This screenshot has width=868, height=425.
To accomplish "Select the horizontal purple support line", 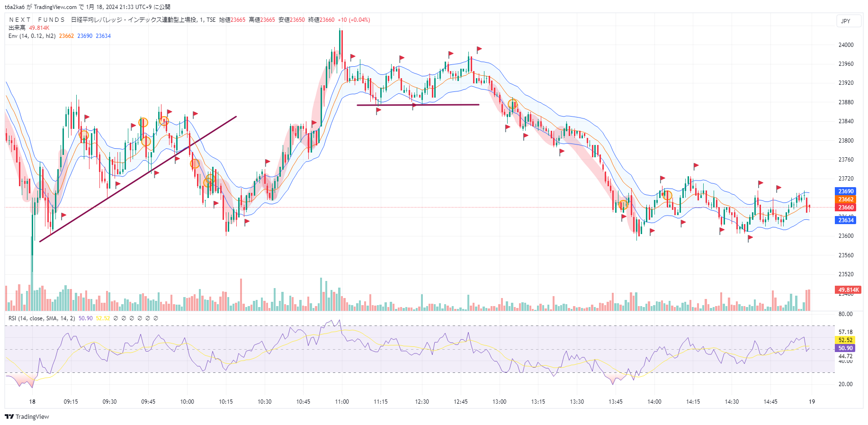I will [x=418, y=105].
